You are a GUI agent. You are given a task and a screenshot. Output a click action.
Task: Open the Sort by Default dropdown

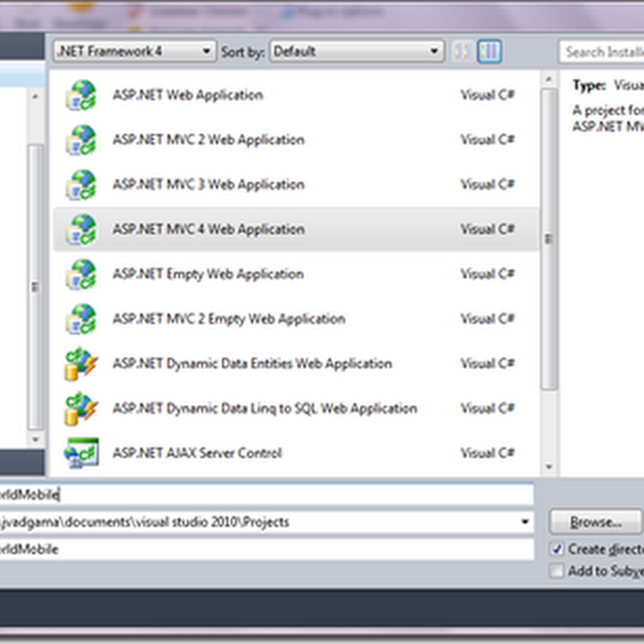click(x=357, y=52)
